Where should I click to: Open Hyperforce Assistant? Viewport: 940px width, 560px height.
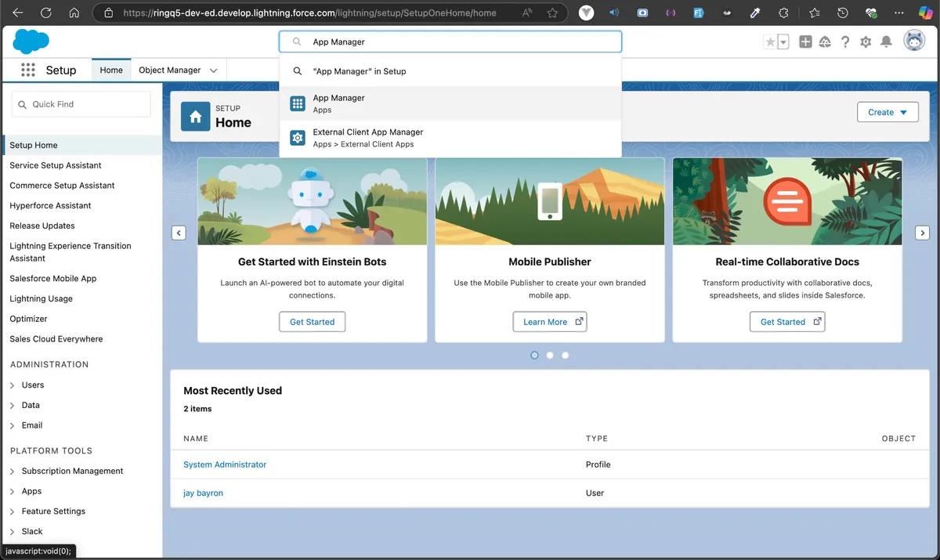[50, 206]
